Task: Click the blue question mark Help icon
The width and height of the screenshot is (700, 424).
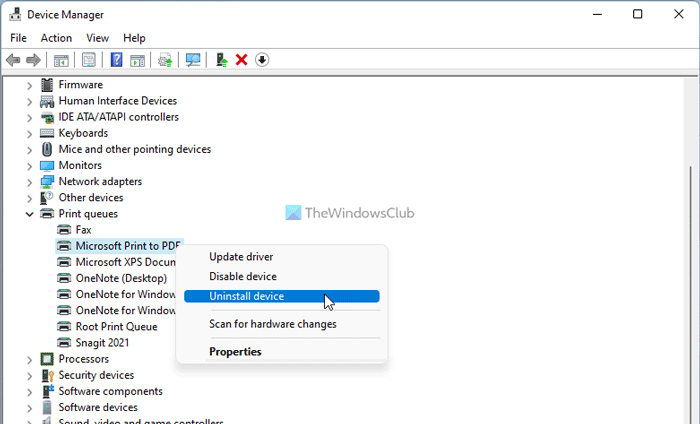Action: point(117,60)
